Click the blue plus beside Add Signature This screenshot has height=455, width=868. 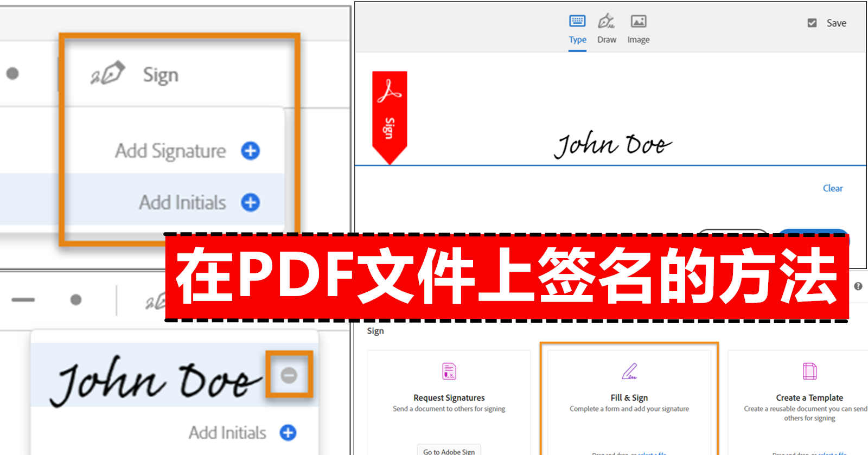[x=250, y=151]
